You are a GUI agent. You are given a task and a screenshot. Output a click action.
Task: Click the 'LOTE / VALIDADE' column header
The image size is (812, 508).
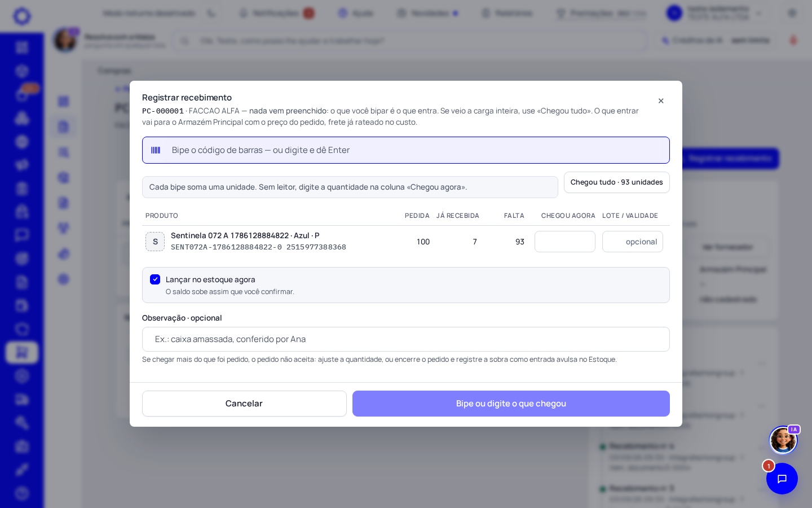(x=630, y=216)
